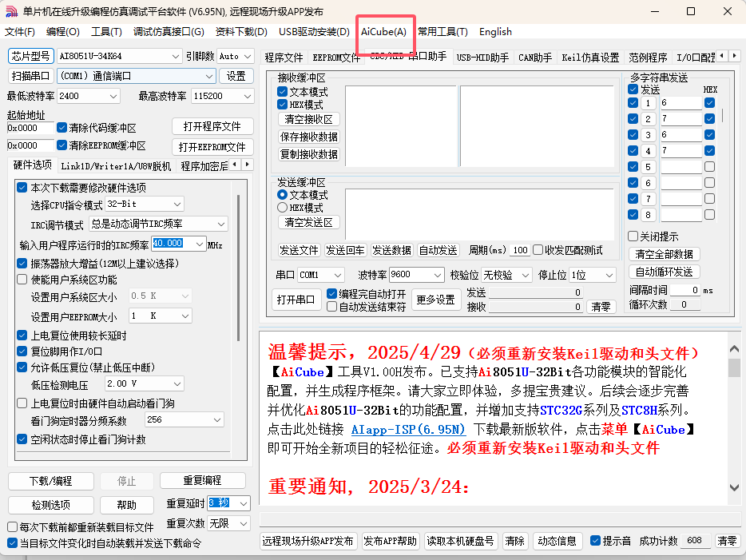Click dropdown arrow of 扫描串口 COM port box
Image resolution: width=746 pixels, height=560 pixels.
[x=208, y=76]
